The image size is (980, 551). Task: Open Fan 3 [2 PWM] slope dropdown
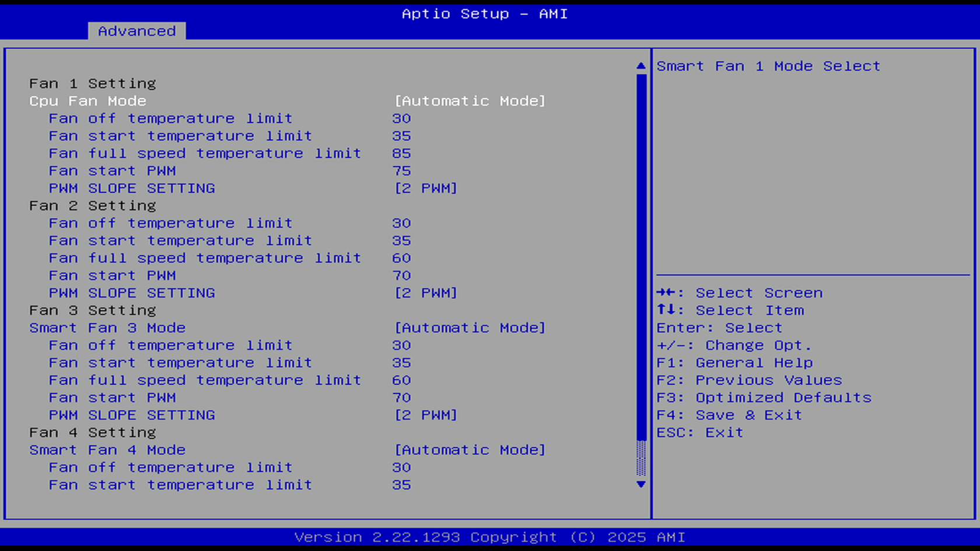[x=426, y=415]
